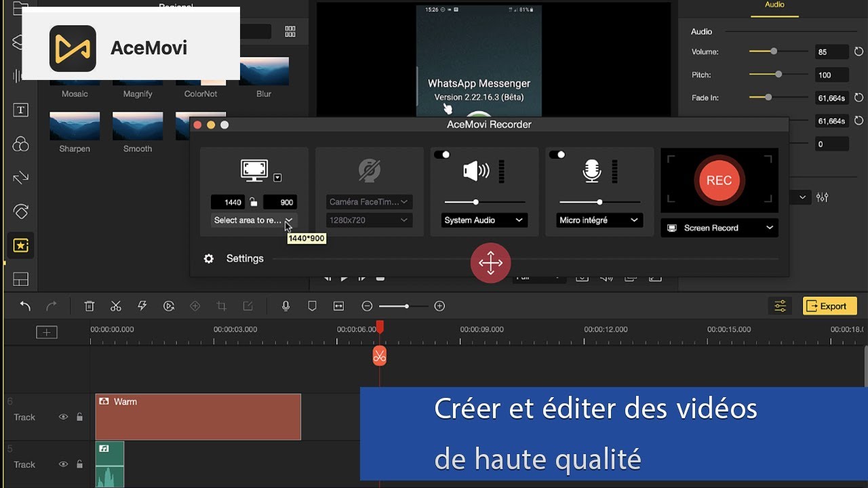The width and height of the screenshot is (868, 488).
Task: Click the Volume slider in Audio panel
Action: [x=778, y=52]
